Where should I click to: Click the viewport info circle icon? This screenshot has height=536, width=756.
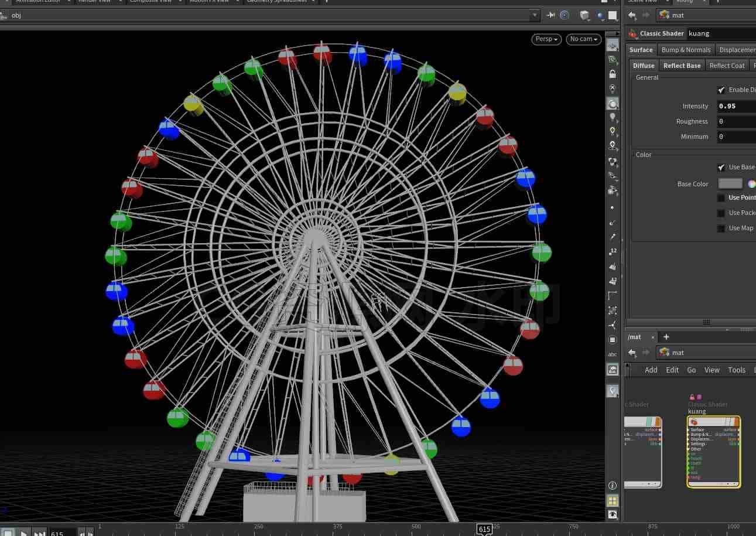[613, 486]
